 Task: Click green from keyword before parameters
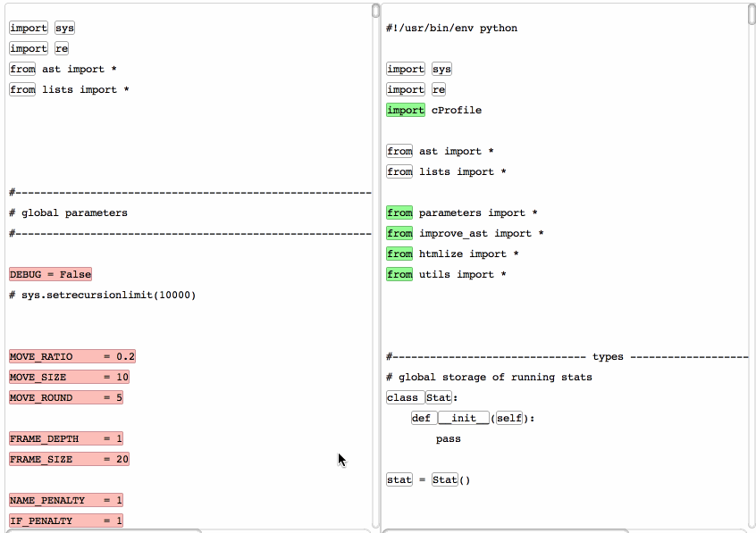(x=399, y=213)
